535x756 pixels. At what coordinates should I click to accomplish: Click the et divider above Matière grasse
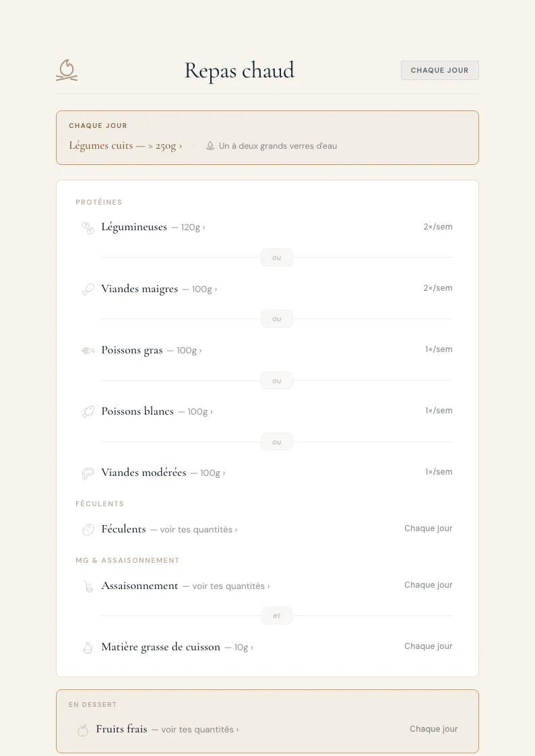[276, 615]
